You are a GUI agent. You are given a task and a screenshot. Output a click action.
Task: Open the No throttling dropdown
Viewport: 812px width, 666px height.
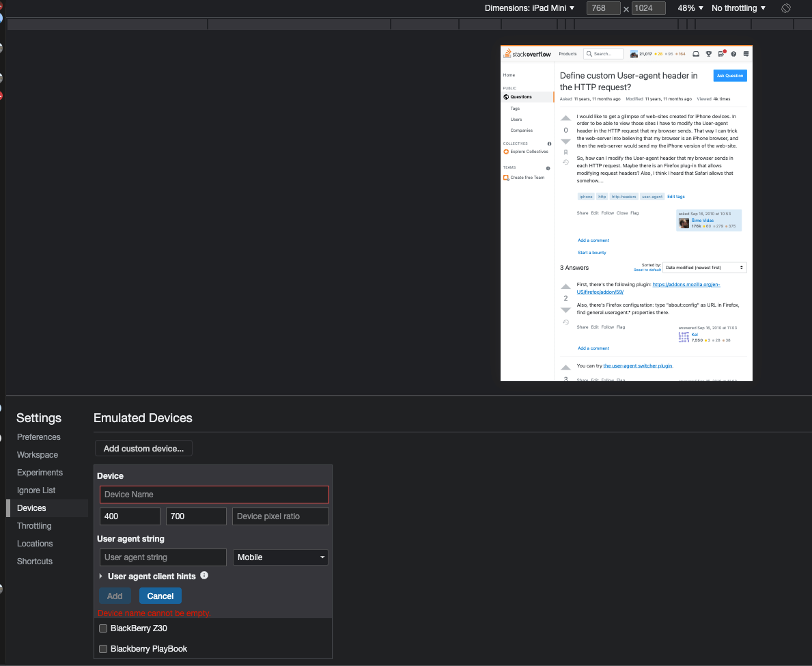[x=738, y=8]
